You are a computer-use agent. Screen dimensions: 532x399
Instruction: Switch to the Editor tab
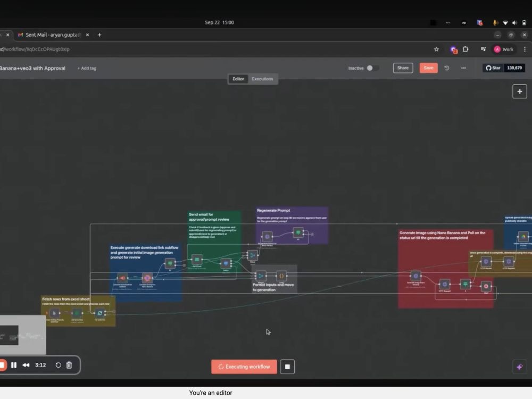[238, 79]
